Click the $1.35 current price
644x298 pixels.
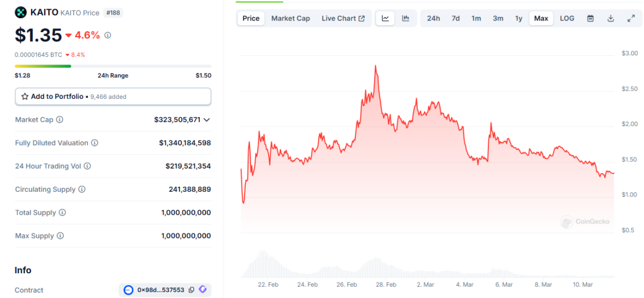point(38,35)
